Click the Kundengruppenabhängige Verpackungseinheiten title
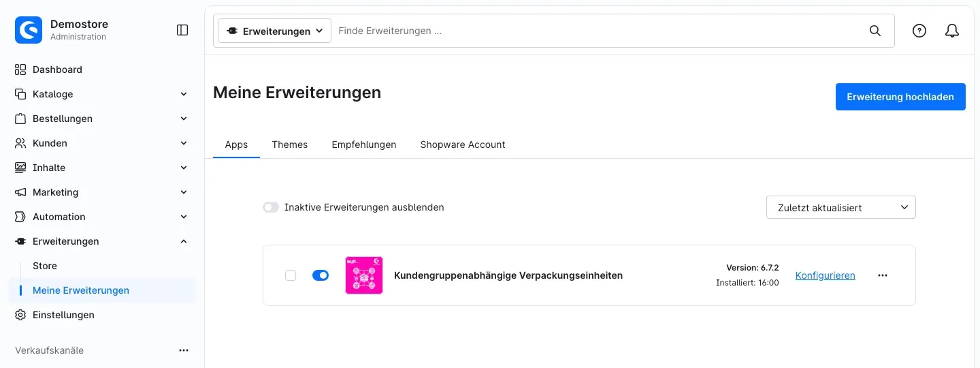Screen dimensions: 980x368 [508, 275]
